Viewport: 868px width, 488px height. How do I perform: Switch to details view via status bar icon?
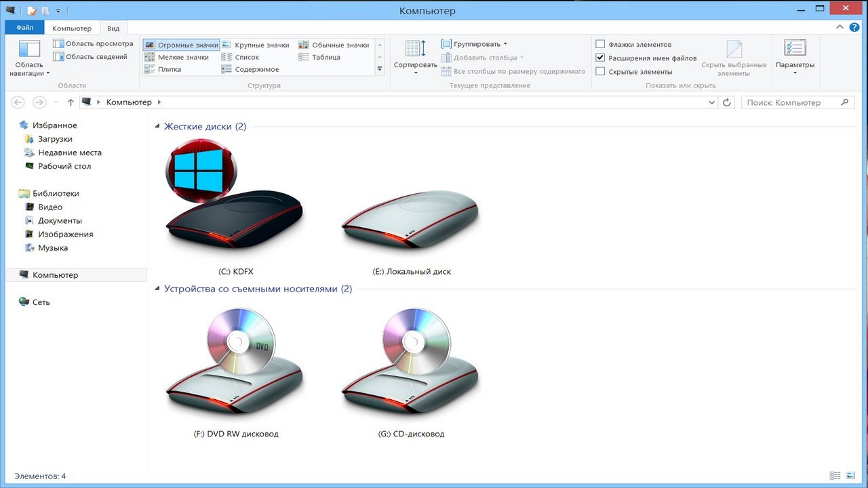click(835, 476)
